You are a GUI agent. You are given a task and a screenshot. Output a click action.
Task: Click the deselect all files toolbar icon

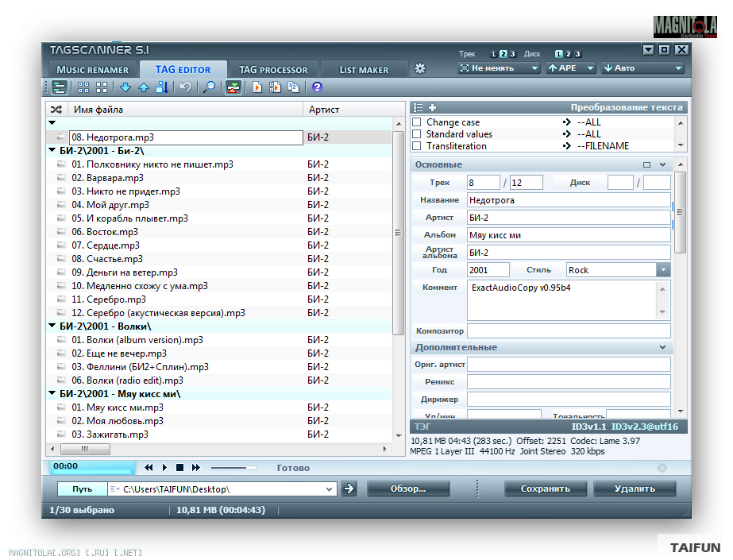pos(102,87)
